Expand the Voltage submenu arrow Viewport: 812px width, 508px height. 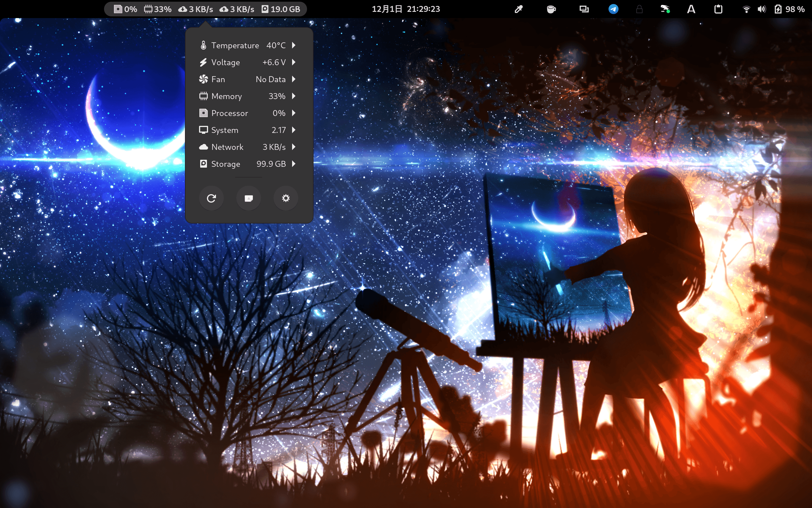(x=294, y=62)
